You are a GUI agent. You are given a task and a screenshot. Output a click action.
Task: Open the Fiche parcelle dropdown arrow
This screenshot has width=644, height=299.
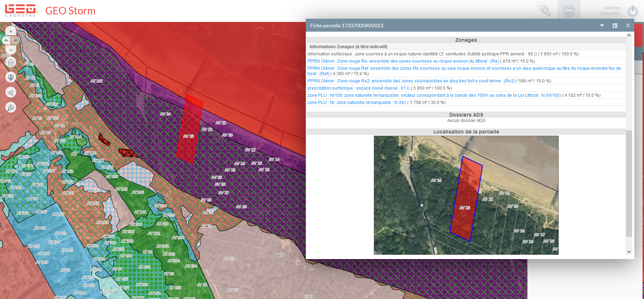click(x=602, y=26)
